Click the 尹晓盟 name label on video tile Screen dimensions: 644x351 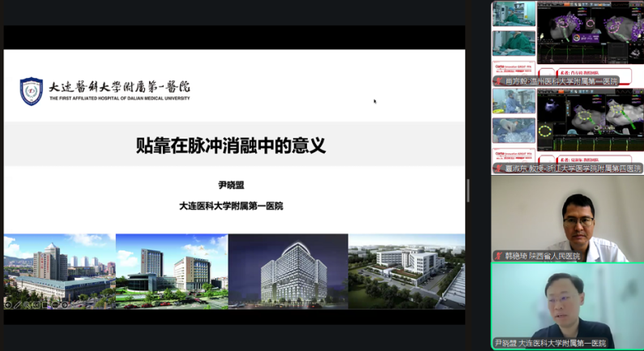pyautogui.click(x=555, y=343)
